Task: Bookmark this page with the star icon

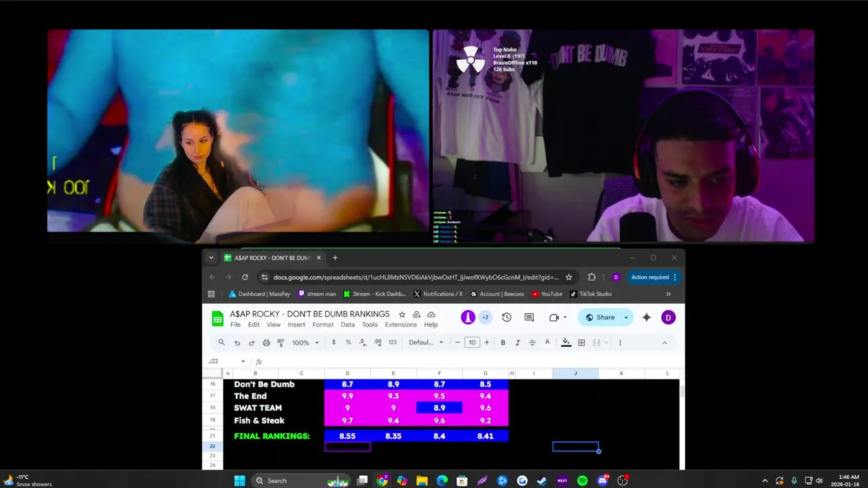Action: [x=568, y=277]
